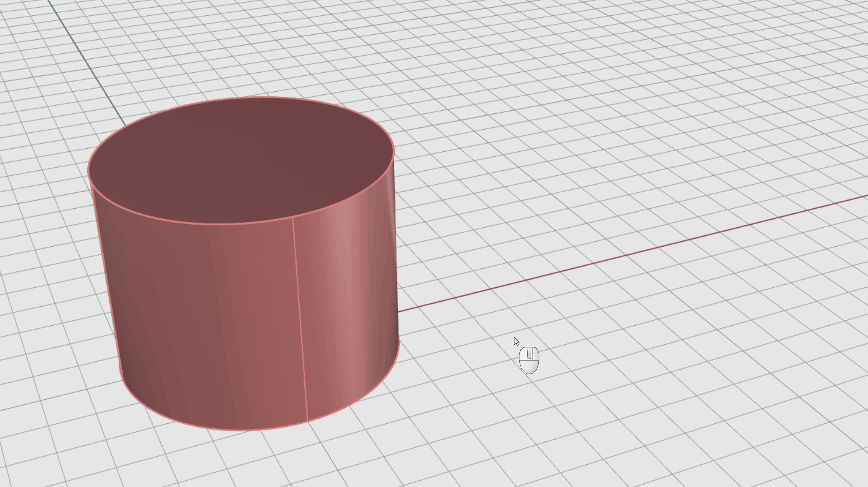868x487 pixels.
Task: Select the cylinder side surface left of seam
Action: [x=203, y=316]
